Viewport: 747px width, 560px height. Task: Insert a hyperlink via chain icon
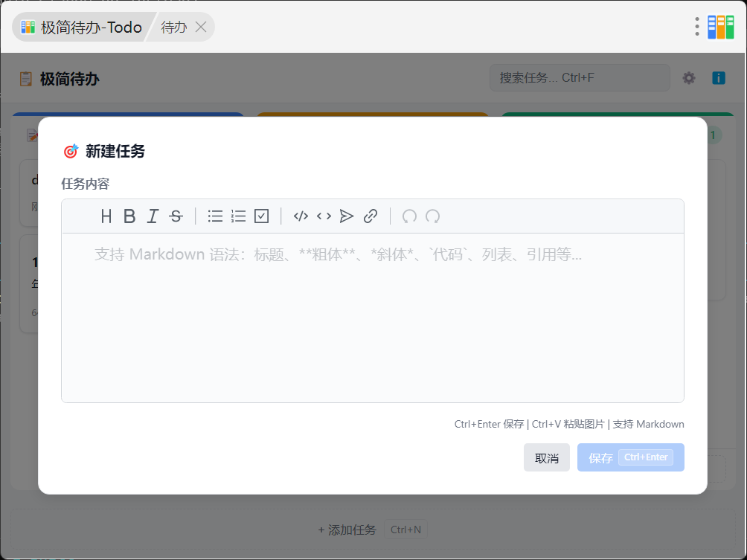[x=371, y=216]
